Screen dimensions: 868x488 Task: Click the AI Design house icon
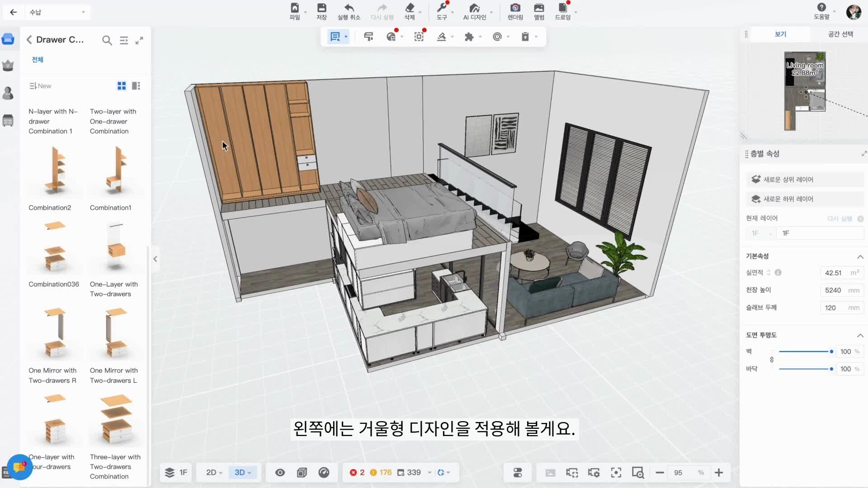click(474, 8)
